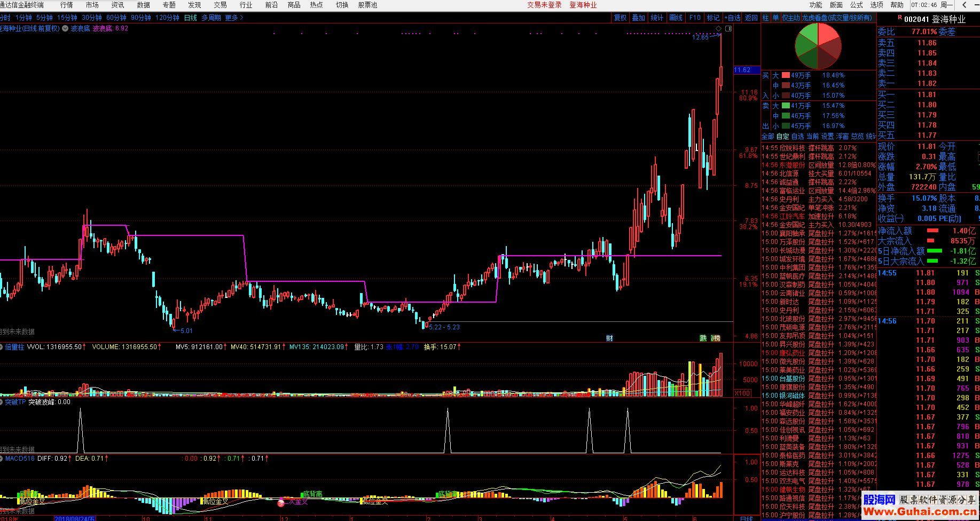Click the 史丹利 主力买入 alert row
The image size is (980, 521).
pyautogui.click(x=818, y=199)
